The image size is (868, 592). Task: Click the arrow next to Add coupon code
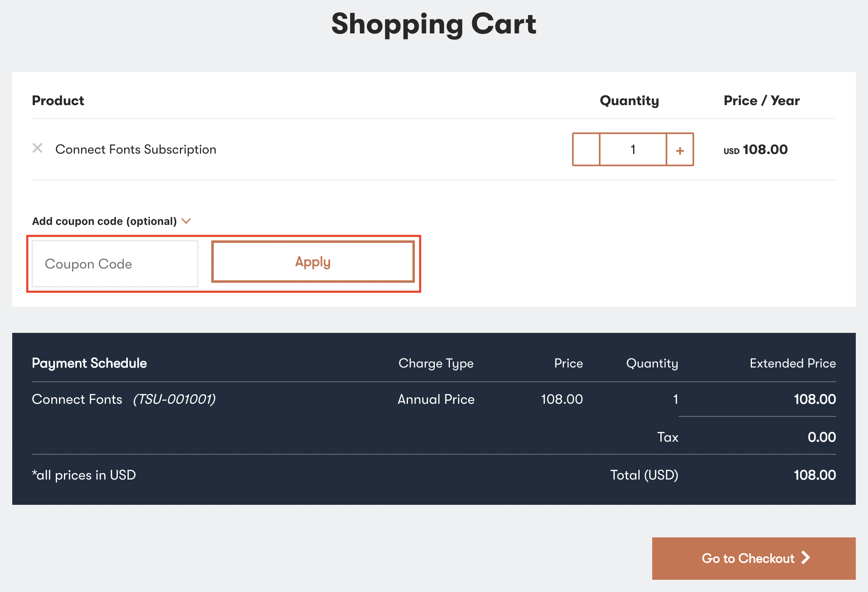tap(187, 221)
